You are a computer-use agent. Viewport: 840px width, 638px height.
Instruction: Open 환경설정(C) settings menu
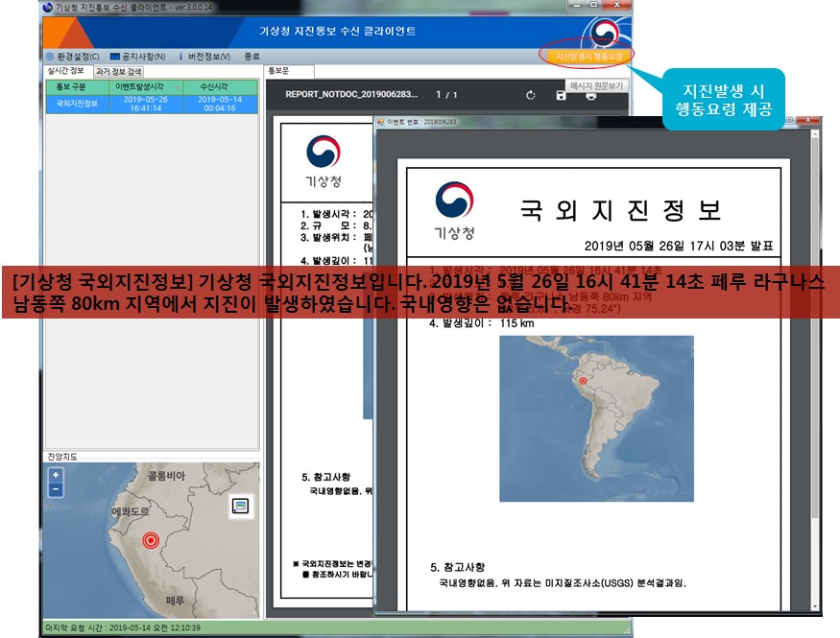(x=72, y=57)
